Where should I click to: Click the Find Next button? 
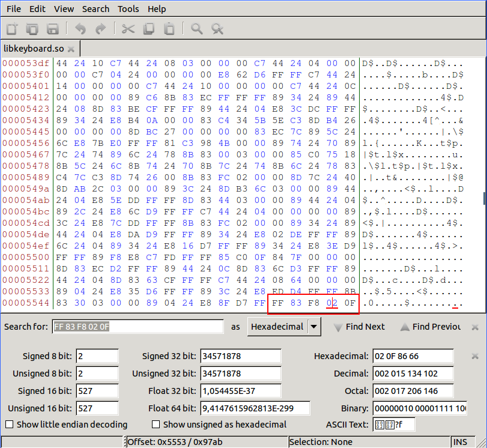358,327
